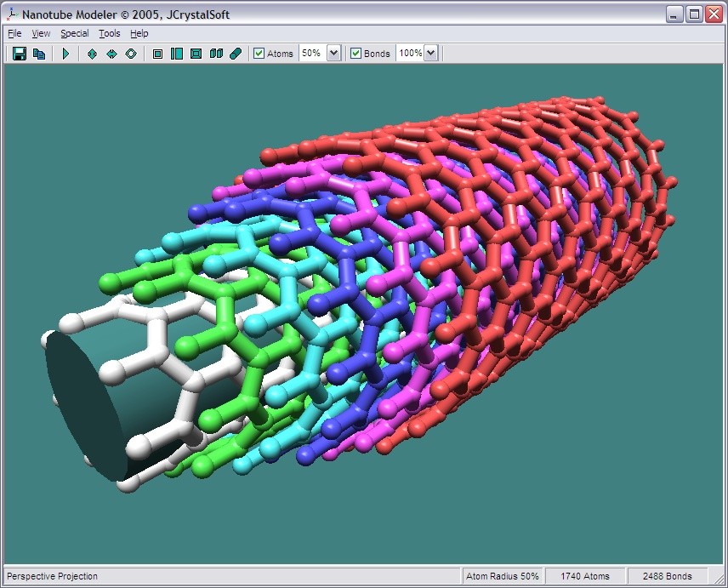Select the double-bars display mode icon
The height and width of the screenshot is (588, 728).
pyautogui.click(x=216, y=53)
